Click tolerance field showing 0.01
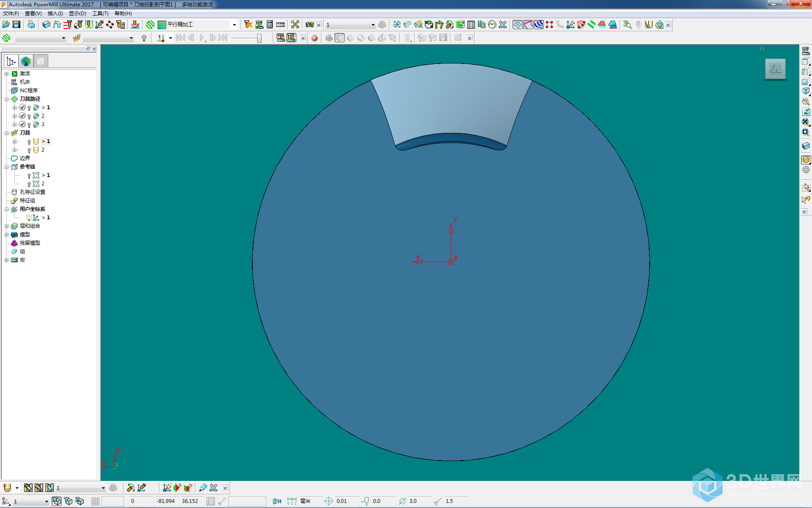 click(x=346, y=501)
